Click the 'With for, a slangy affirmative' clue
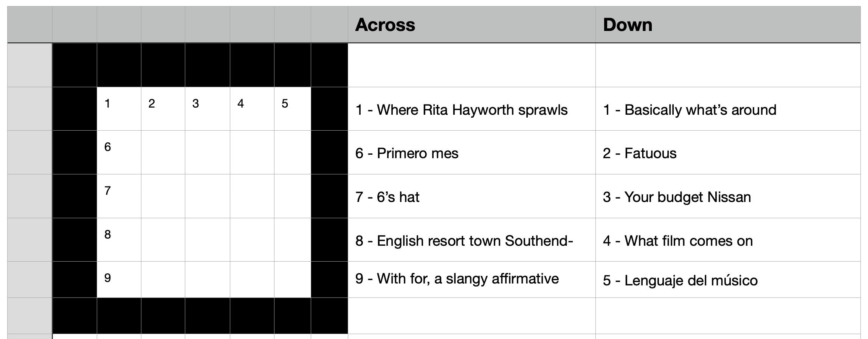The image size is (868, 339). (x=457, y=279)
